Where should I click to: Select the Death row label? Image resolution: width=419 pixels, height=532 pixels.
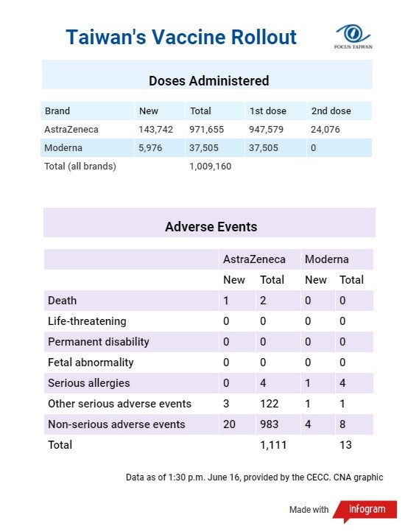(x=63, y=301)
